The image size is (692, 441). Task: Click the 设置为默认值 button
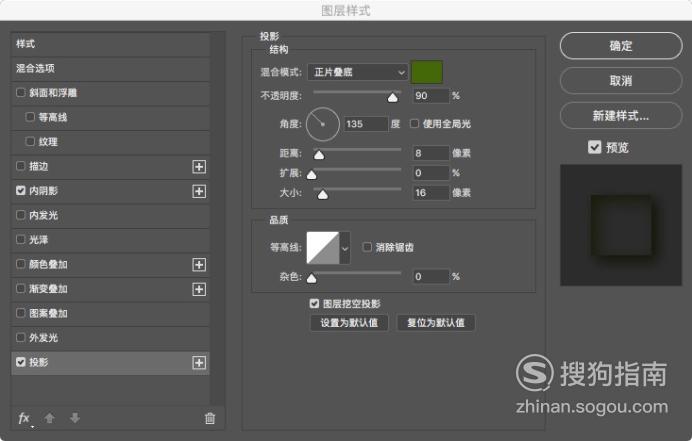pos(349,323)
